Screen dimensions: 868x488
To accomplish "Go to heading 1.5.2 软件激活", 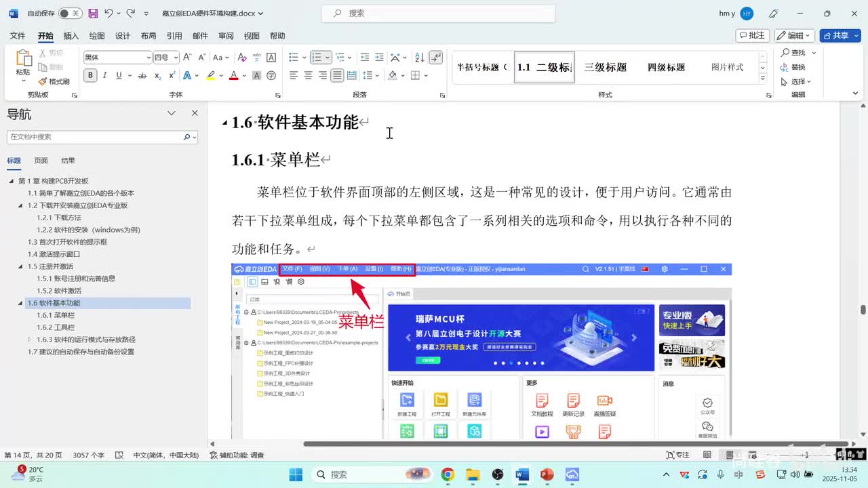I will (x=58, y=291).
